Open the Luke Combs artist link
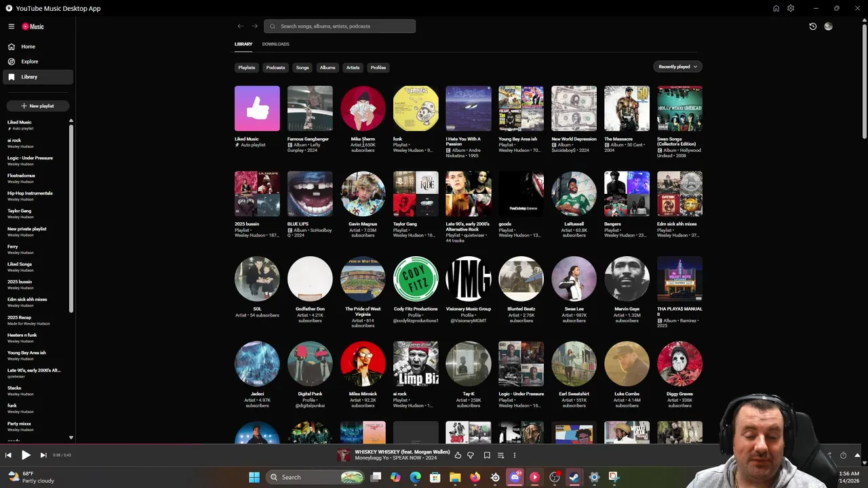The height and width of the screenshot is (488, 868). [627, 394]
